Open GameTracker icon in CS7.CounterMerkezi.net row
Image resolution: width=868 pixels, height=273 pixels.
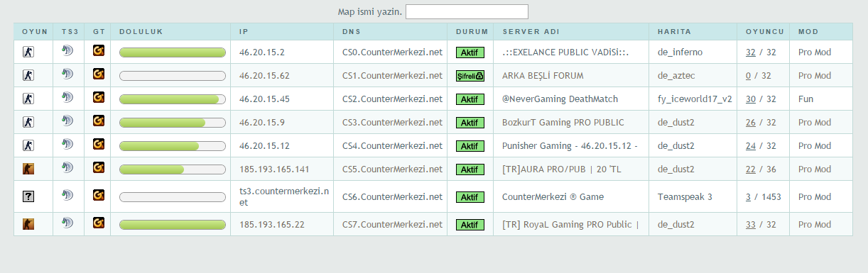99,223
